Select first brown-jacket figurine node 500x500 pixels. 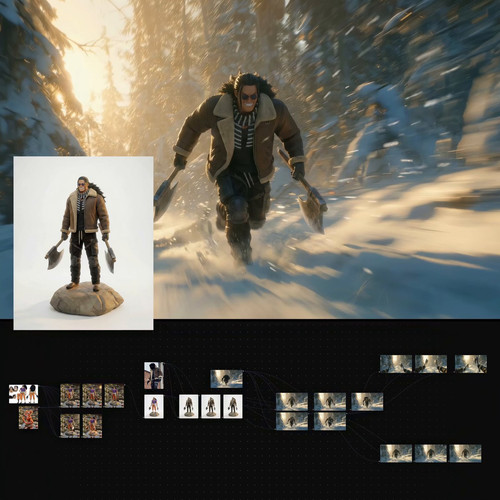point(189,406)
